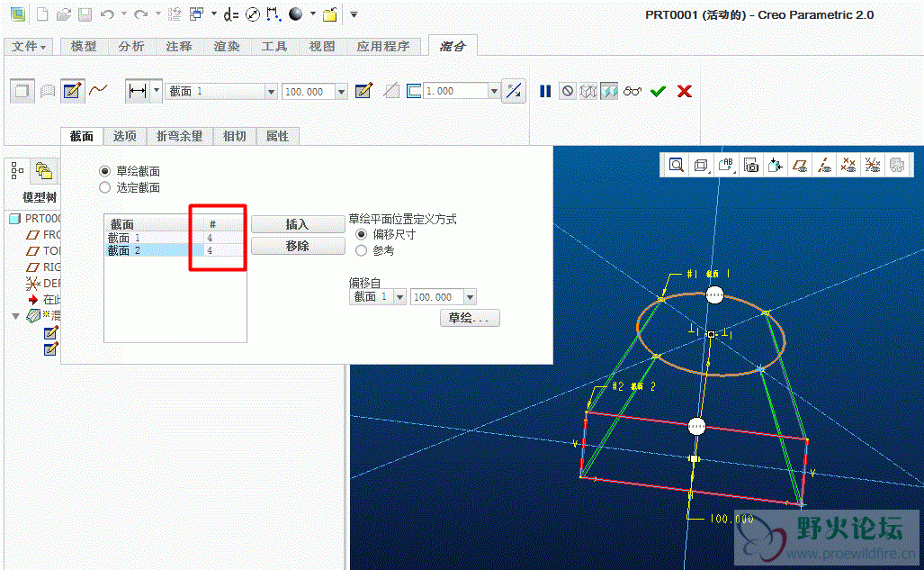
Task: Click the Open file icon
Action: coord(64,14)
